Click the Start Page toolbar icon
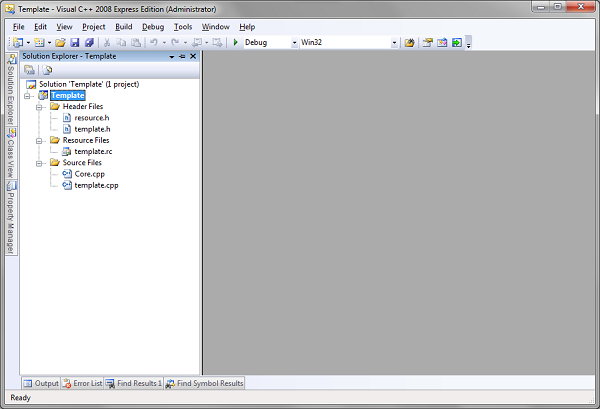Viewport: 600px width, 409px height. pos(457,42)
